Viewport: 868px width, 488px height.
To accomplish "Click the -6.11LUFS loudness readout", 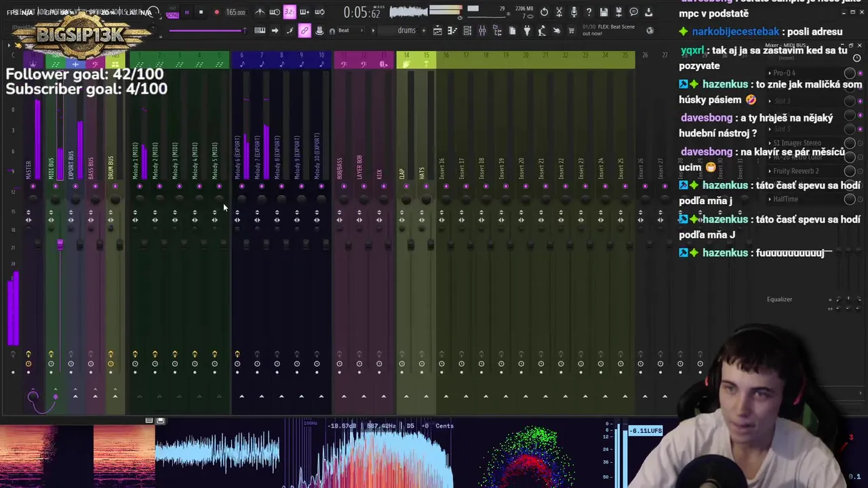I will pos(645,430).
